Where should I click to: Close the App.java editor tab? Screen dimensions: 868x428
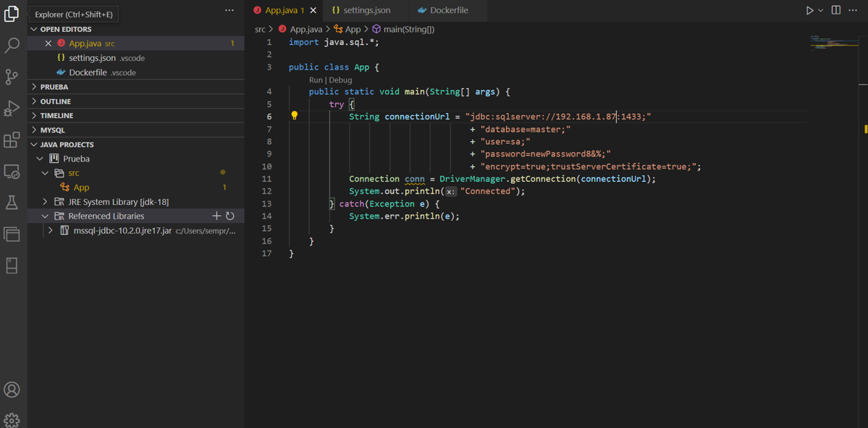313,11
